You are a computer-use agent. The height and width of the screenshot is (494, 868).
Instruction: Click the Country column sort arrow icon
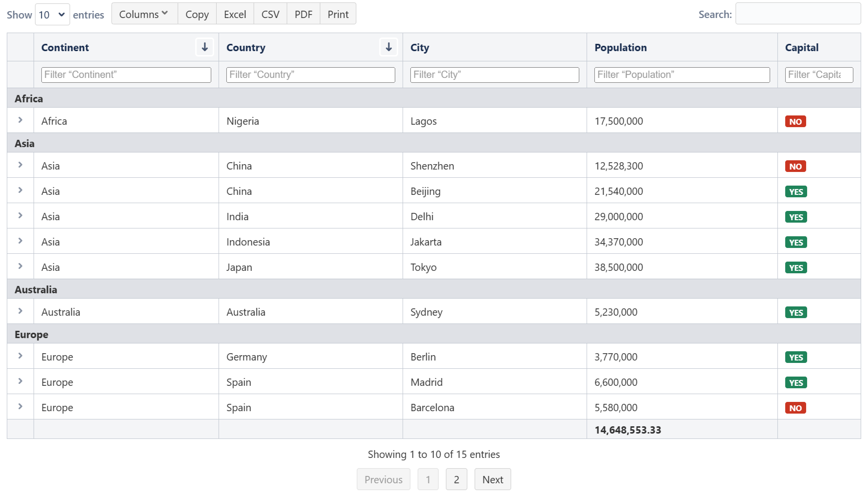[388, 47]
